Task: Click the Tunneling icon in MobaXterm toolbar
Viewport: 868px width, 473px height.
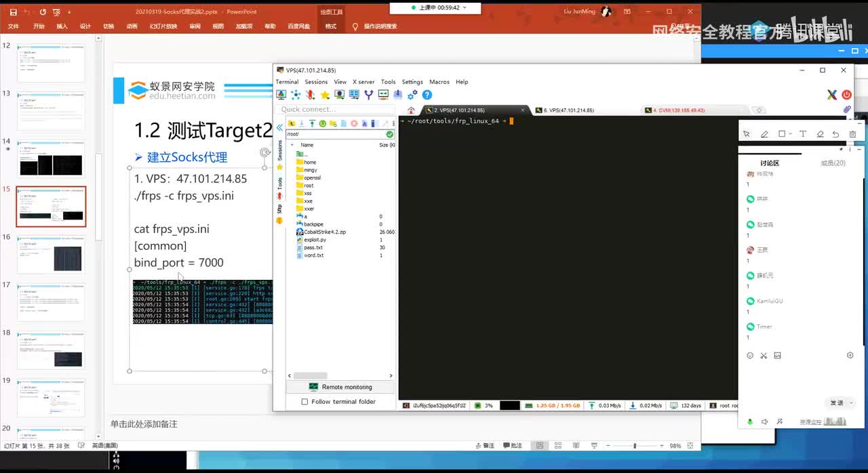Action: [x=383, y=95]
